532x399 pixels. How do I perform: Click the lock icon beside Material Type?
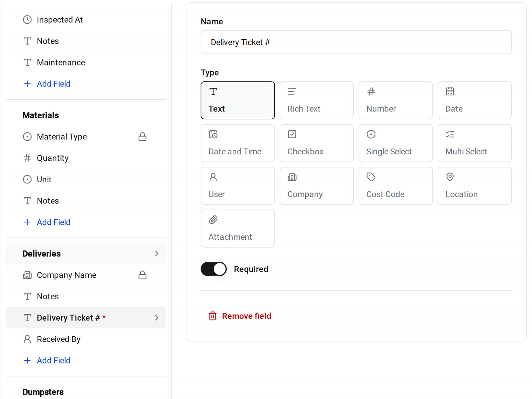tap(143, 137)
